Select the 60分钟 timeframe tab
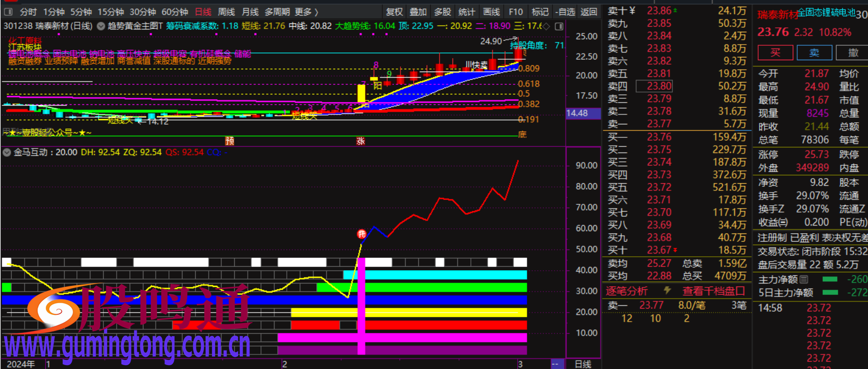The height and width of the screenshot is (369, 868). (175, 12)
